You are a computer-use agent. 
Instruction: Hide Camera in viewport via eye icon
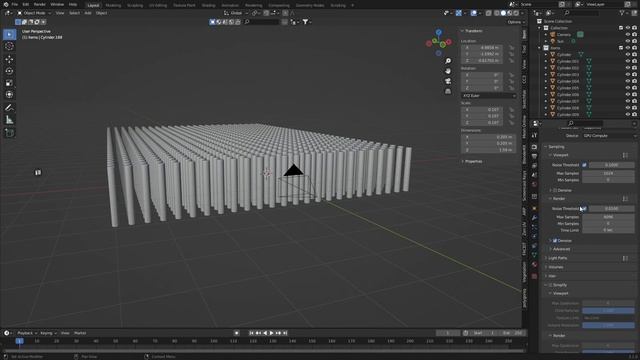coord(628,35)
